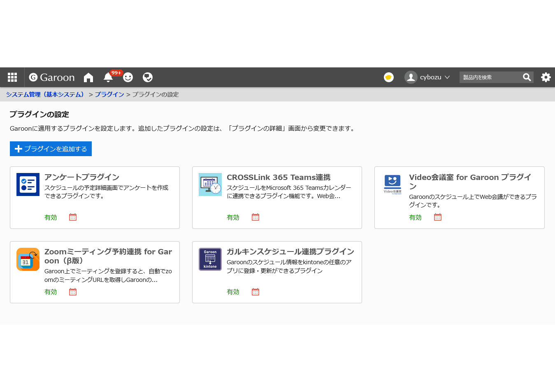Click the round arrow icon after smiley
Screen dimensions: 555x392
(x=148, y=77)
